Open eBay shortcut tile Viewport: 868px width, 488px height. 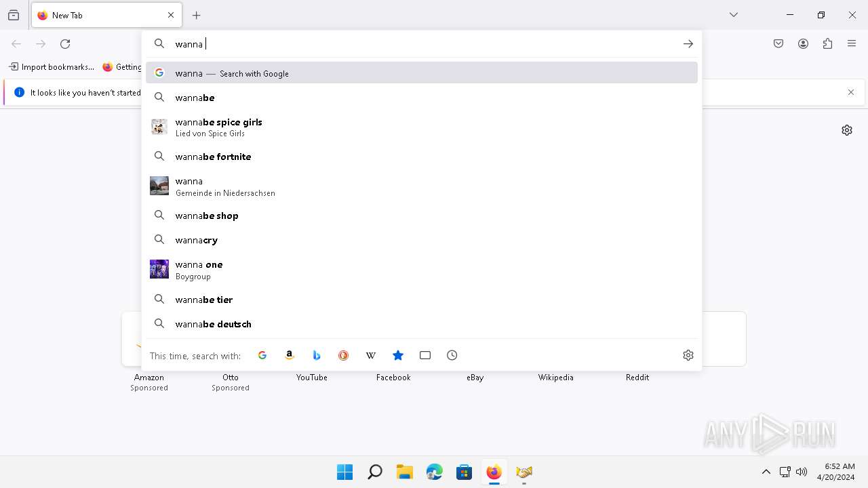(475, 378)
